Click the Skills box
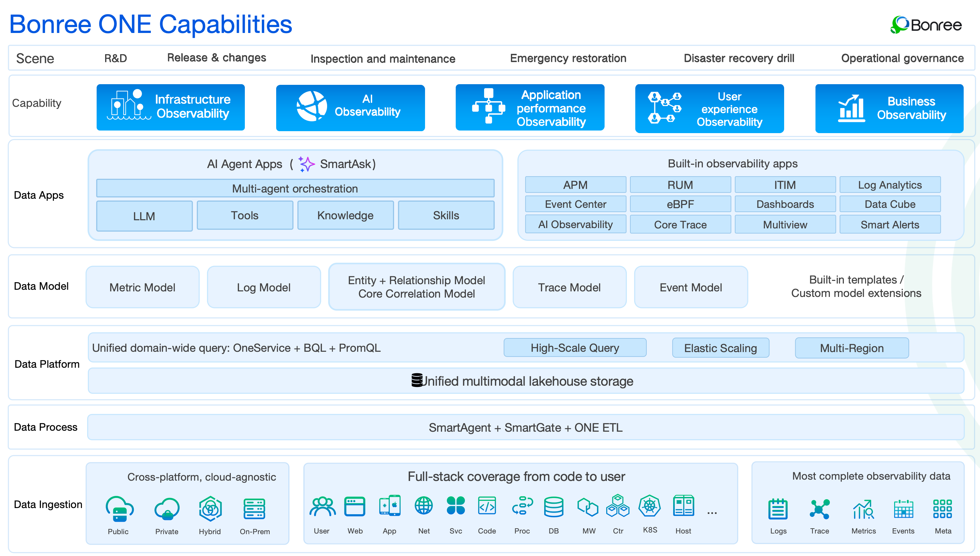This screenshot has width=980, height=556. point(446,215)
